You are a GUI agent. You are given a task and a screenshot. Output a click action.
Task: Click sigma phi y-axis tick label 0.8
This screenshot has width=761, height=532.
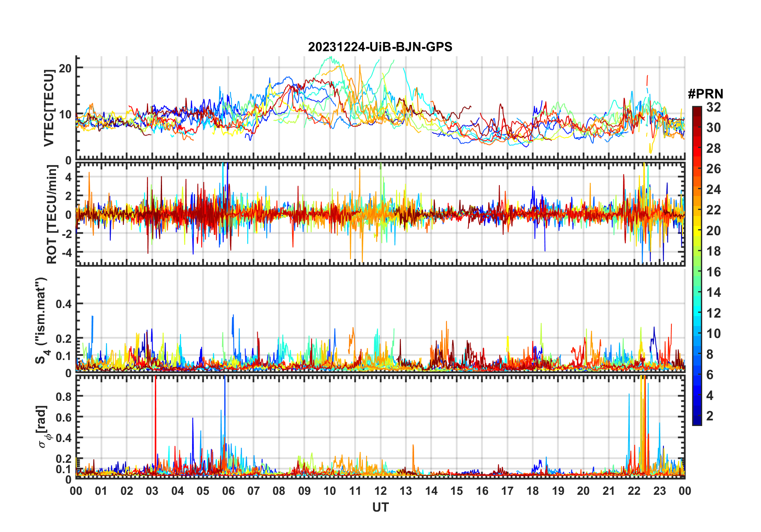point(64,396)
